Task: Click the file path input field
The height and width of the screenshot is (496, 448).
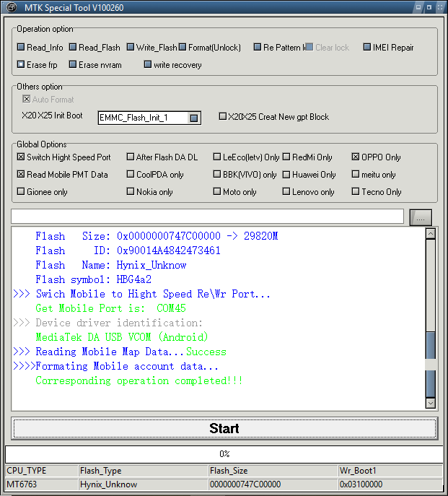Action: pos(207,217)
